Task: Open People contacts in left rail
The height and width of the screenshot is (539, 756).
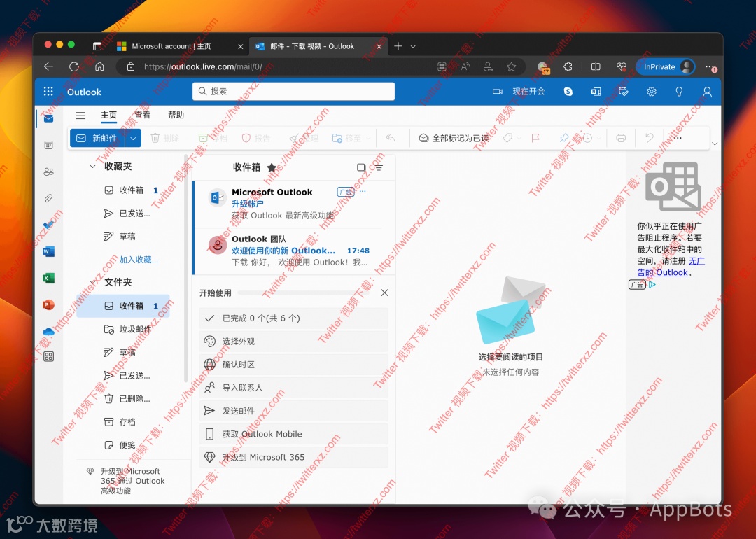Action: pyautogui.click(x=49, y=171)
